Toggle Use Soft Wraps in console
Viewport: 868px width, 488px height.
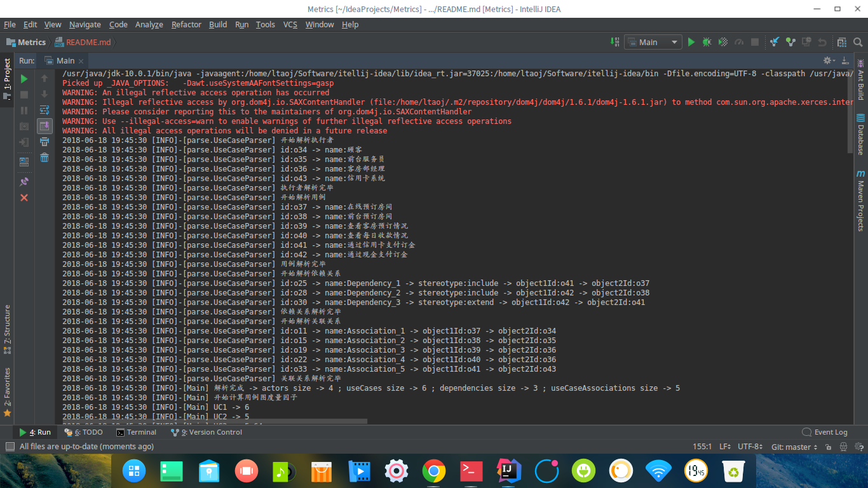[44, 111]
